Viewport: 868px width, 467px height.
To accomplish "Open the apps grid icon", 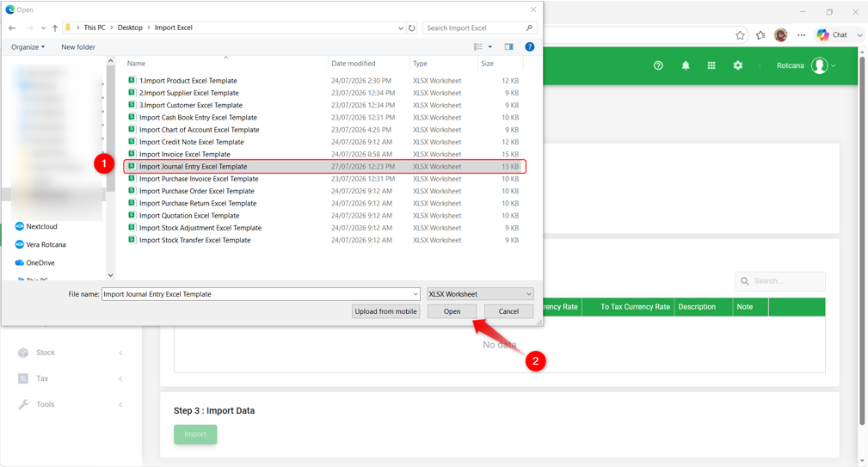I will click(x=711, y=65).
